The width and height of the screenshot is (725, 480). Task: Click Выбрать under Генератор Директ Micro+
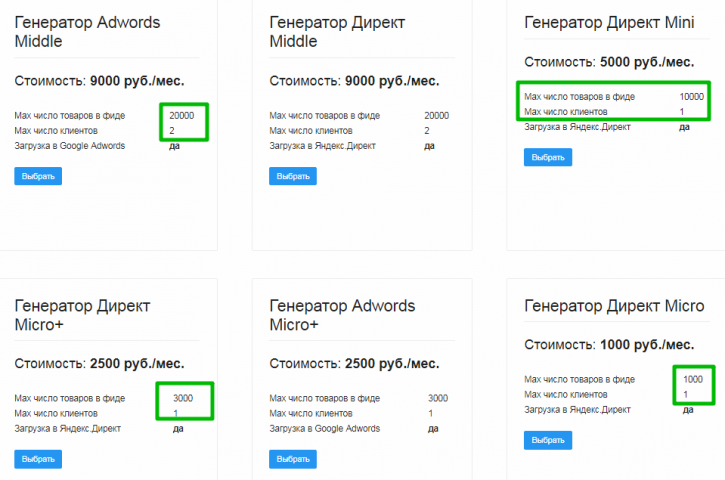[38, 459]
